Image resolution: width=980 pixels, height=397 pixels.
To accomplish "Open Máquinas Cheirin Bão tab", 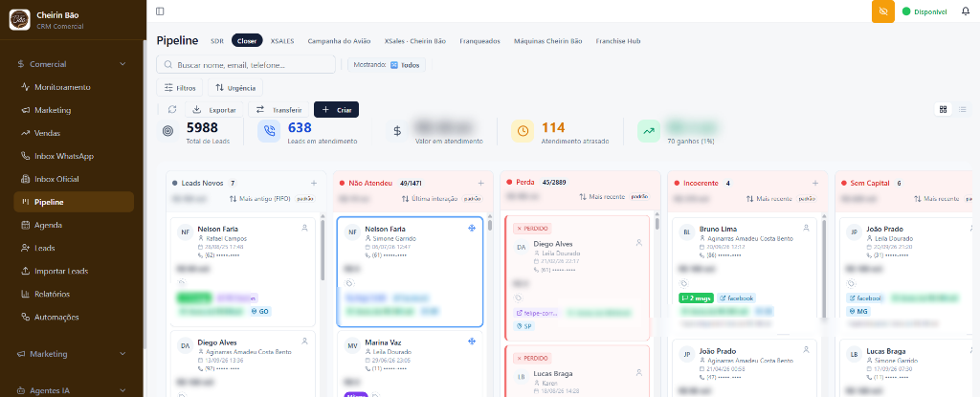I will click(547, 40).
